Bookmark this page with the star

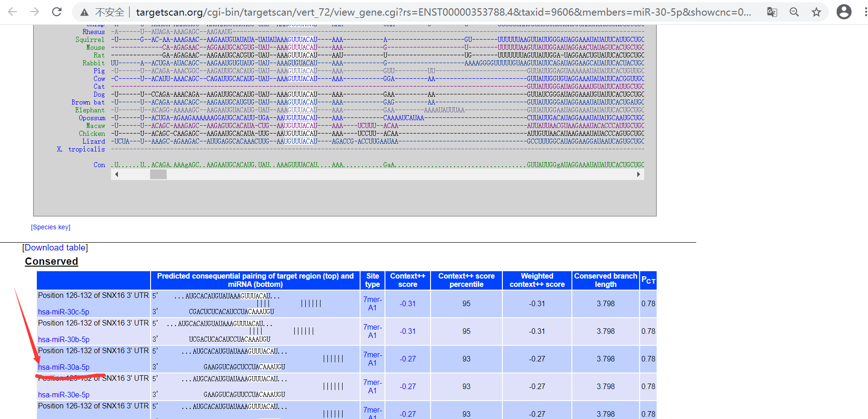[816, 12]
